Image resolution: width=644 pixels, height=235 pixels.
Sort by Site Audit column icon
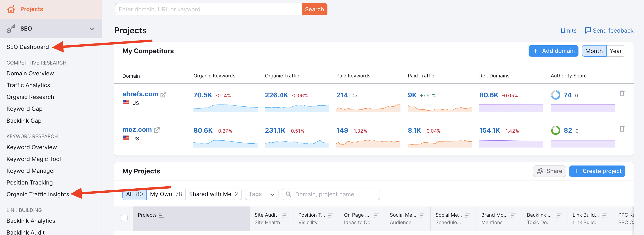[x=285, y=215]
